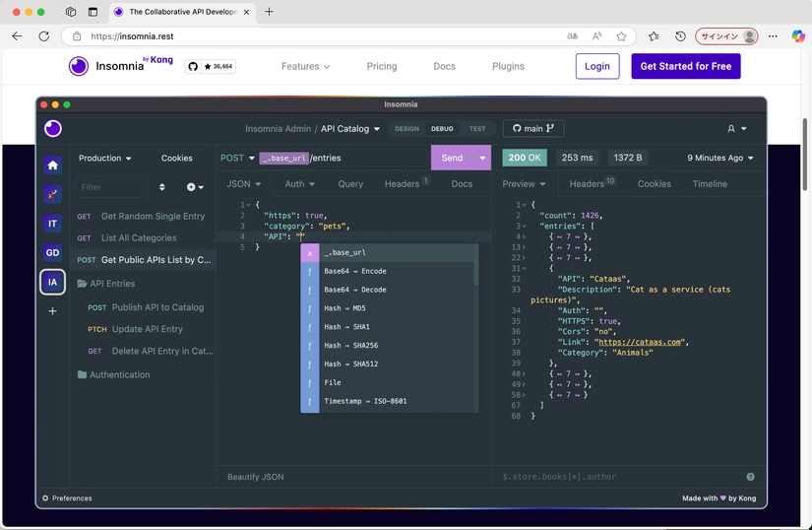Focus the request Filter input field
812x530 pixels.
coord(112,187)
